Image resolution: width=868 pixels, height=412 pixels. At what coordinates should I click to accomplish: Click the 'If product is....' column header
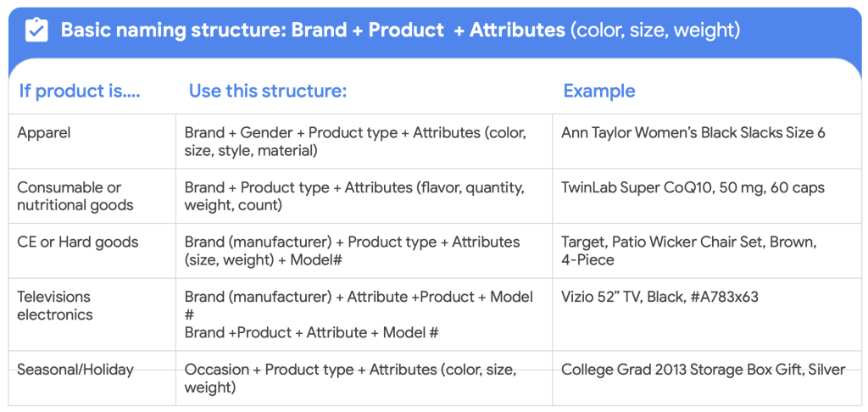[80, 91]
